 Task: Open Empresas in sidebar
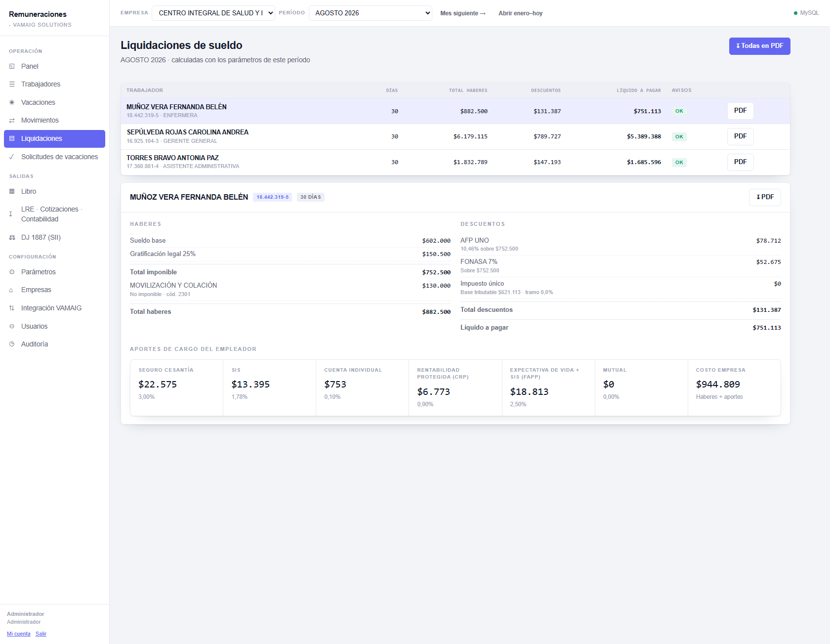(54, 290)
